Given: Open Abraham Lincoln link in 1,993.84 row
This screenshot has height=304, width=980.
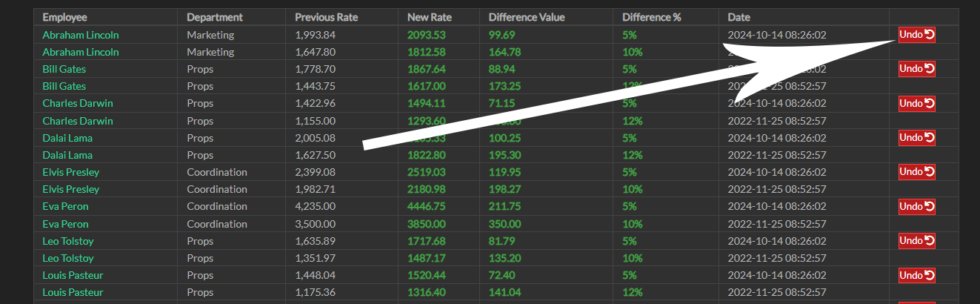Looking at the screenshot, I should coord(80,35).
